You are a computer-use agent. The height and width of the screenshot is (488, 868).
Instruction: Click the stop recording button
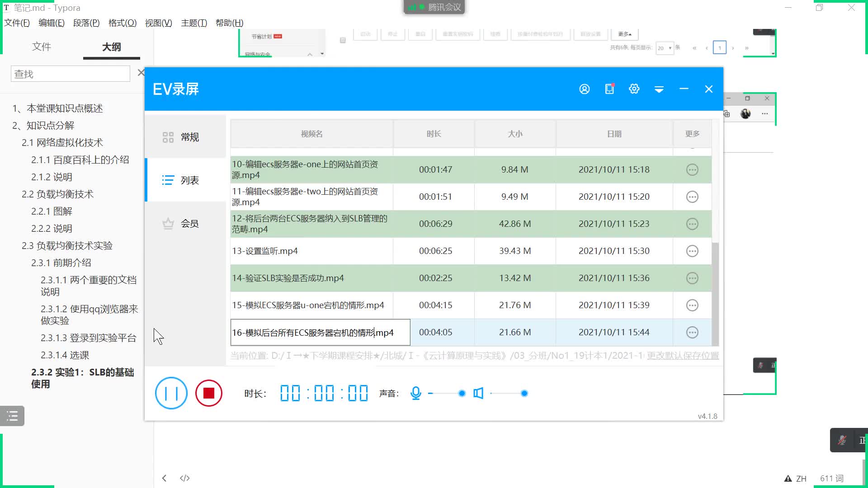point(209,393)
